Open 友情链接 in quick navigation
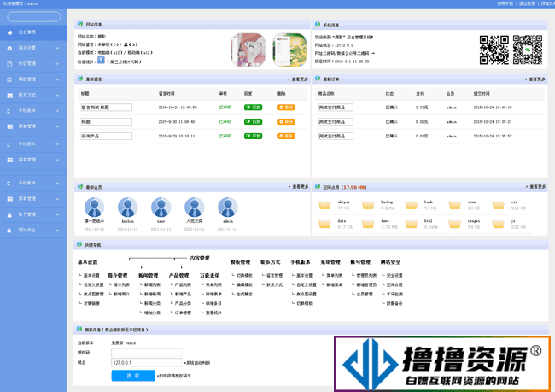The image size is (555, 392). coord(91,303)
